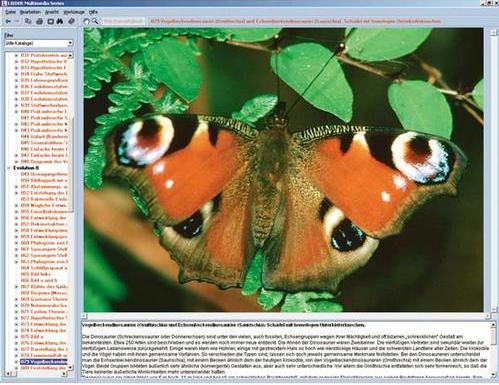Select tree item 053 in the list
Image resolution: width=499 pixels, height=385 pixels.
44,199
